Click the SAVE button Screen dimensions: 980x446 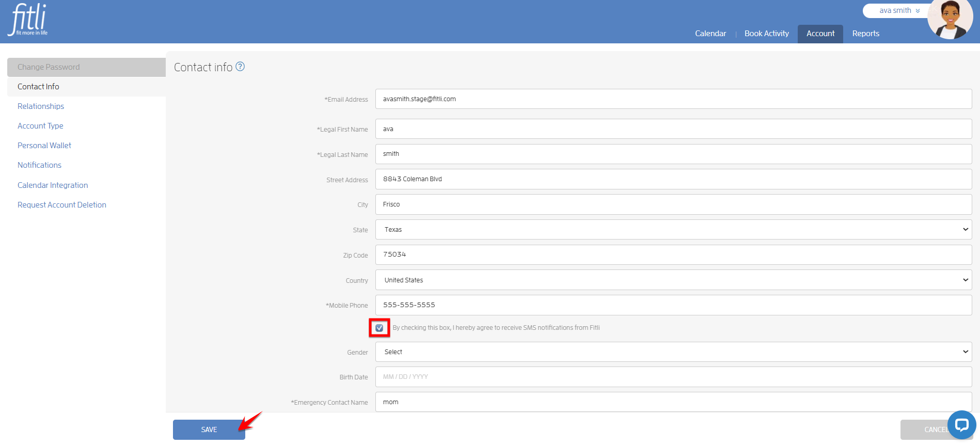coord(209,429)
